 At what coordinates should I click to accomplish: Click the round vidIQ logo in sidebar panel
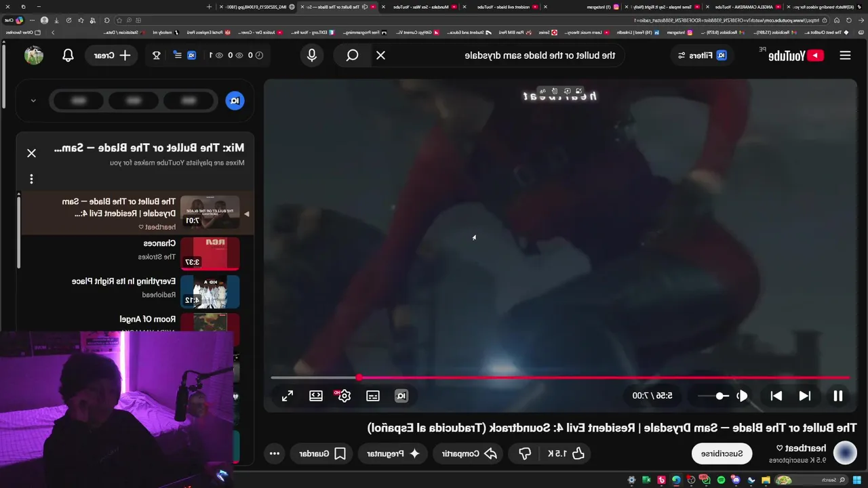click(x=235, y=100)
